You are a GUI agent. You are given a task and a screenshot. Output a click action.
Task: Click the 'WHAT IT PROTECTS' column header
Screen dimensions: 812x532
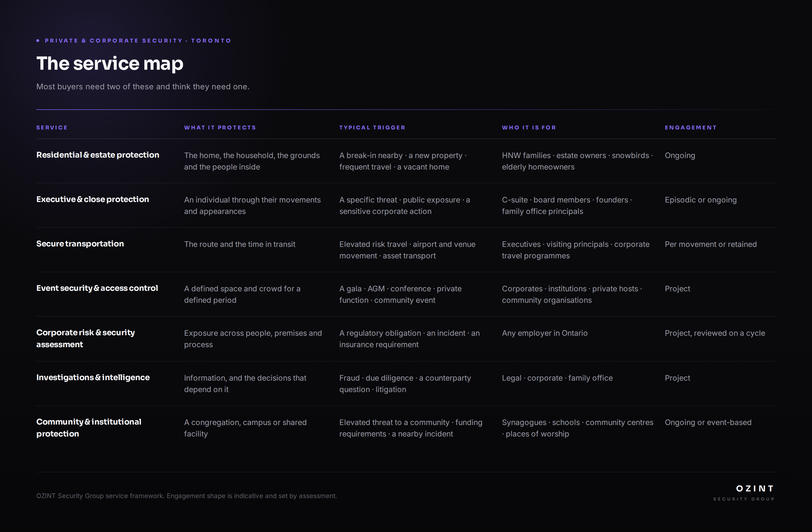(220, 128)
